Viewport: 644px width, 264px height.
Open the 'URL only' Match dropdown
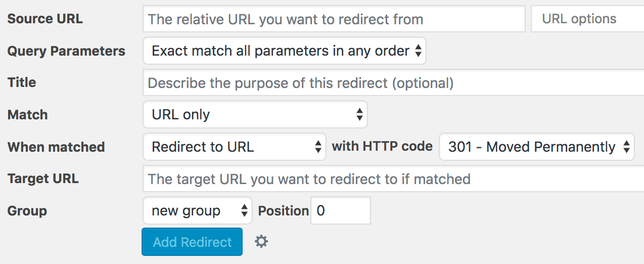pos(255,115)
